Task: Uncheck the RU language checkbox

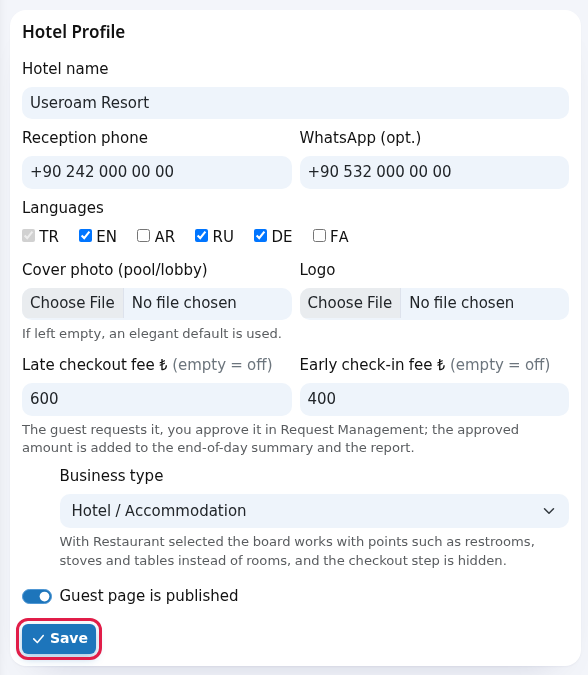Action: click(x=201, y=235)
